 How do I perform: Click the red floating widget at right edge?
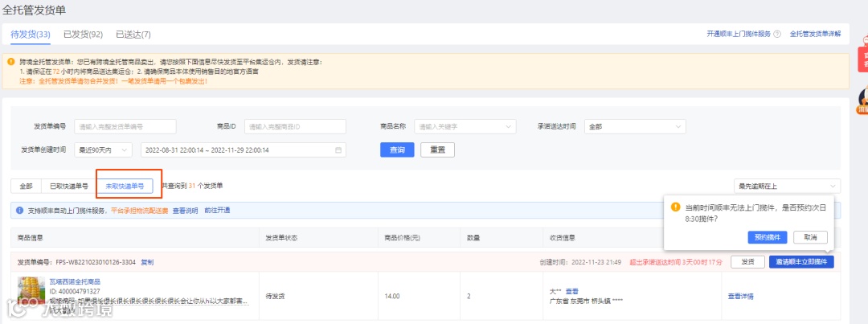[863, 58]
